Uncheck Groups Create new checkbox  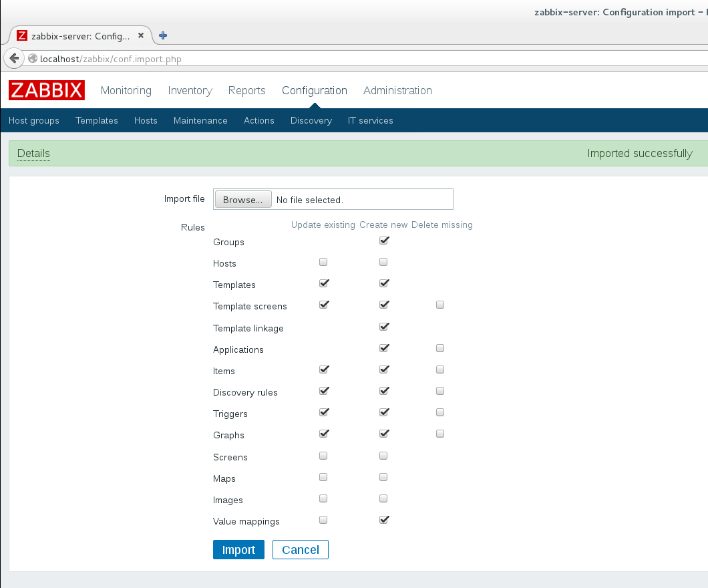pyautogui.click(x=384, y=241)
